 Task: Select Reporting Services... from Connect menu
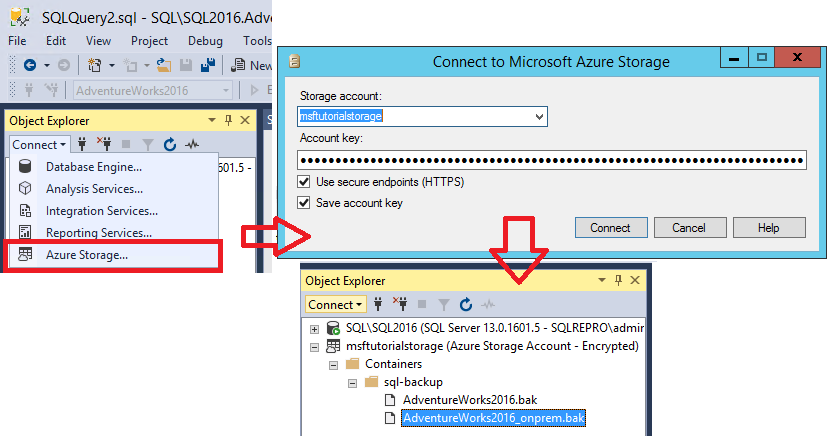(x=113, y=232)
